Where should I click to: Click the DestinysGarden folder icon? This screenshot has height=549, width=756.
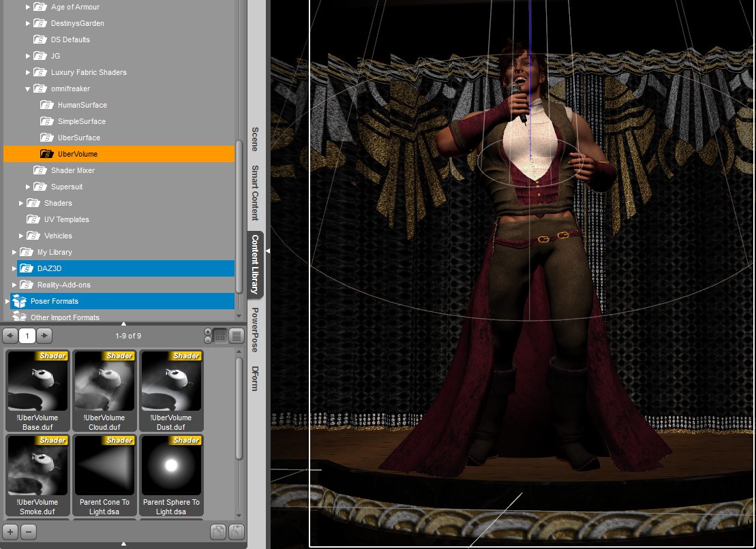[40, 23]
